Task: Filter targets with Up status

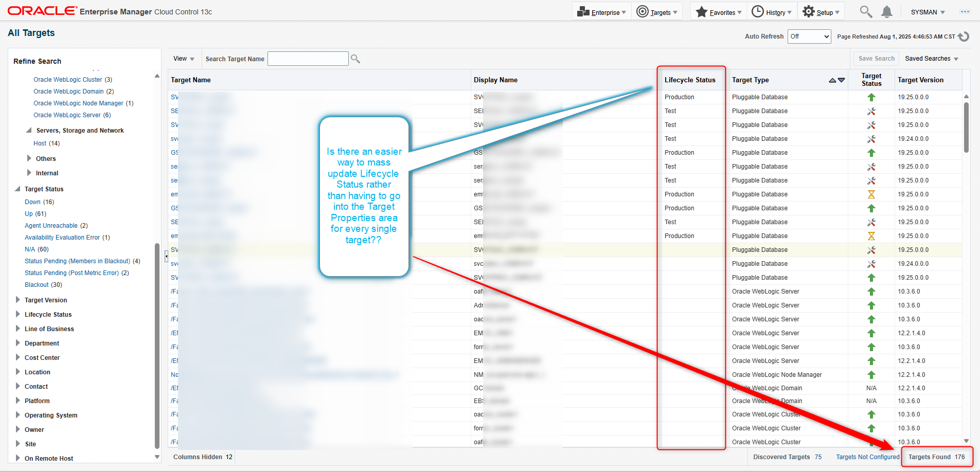Action: [28, 214]
